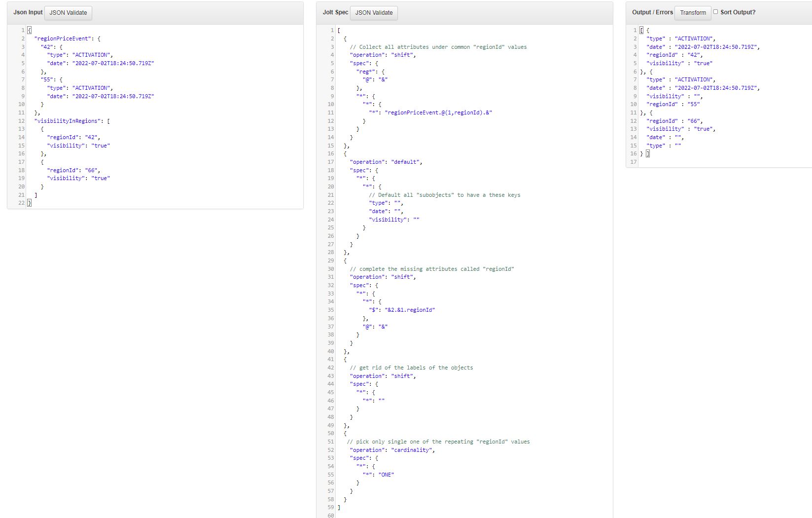Click the "42": { key line in Json Input
Screen dimensions: 812x518
[x=52, y=47]
